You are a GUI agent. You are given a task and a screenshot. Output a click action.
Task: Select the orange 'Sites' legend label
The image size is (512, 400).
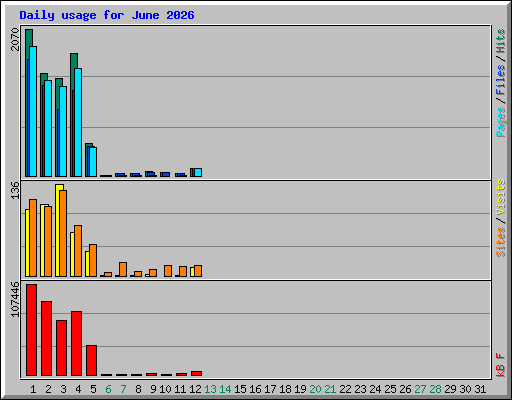[x=501, y=242]
